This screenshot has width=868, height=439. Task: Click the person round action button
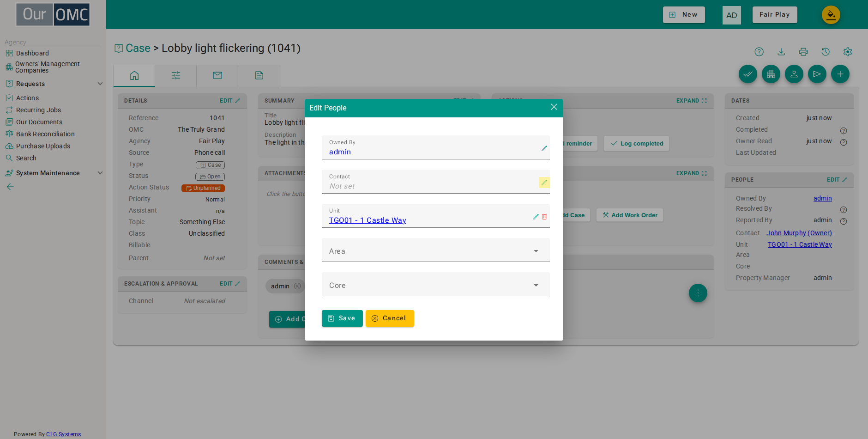[794, 74]
